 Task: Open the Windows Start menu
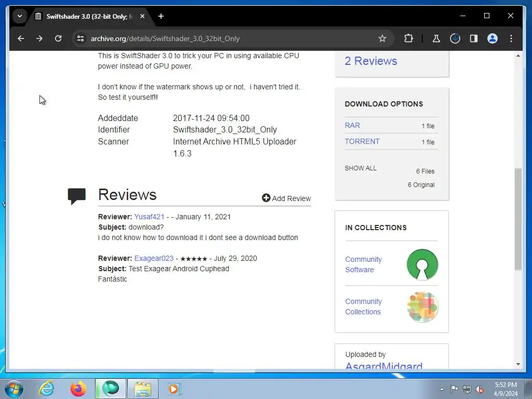pyautogui.click(x=14, y=389)
